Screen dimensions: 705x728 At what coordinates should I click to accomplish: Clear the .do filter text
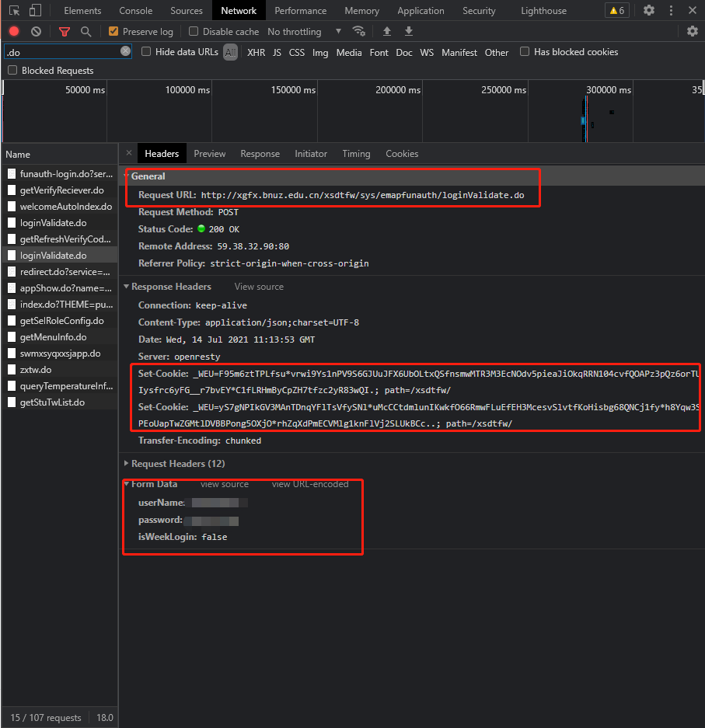tap(125, 51)
